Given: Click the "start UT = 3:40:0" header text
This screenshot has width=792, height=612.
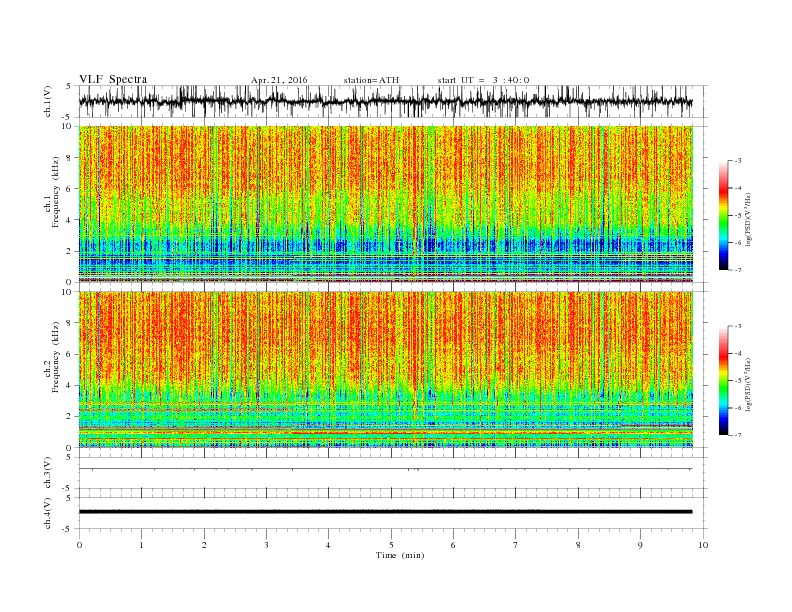Looking at the screenshot, I should [483, 80].
